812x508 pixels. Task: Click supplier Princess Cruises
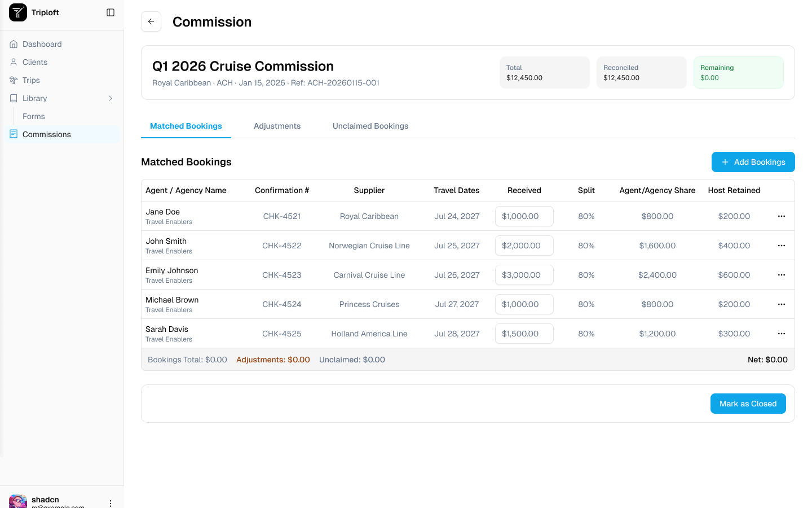[369, 304]
